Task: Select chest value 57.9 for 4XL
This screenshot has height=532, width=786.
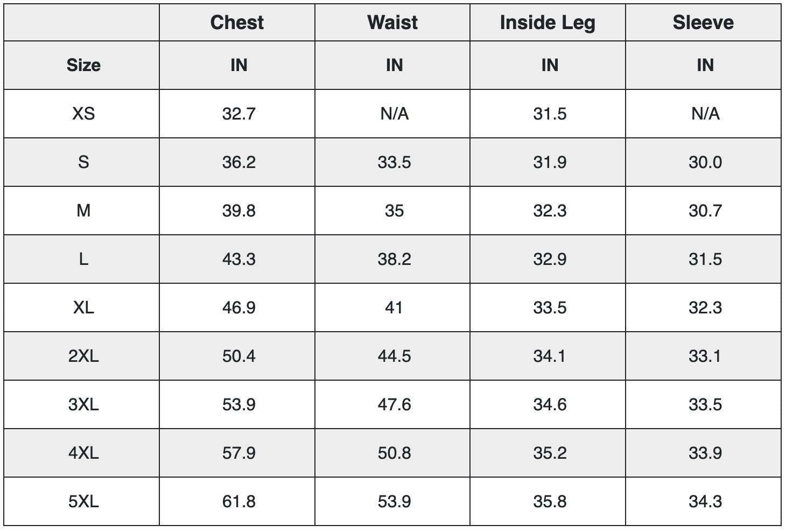Action: pos(238,453)
